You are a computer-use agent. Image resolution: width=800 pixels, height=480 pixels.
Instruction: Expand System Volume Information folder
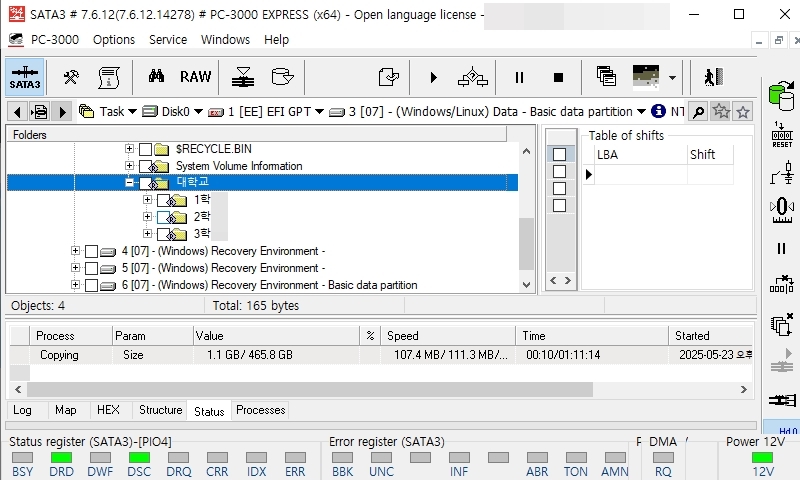(129, 165)
